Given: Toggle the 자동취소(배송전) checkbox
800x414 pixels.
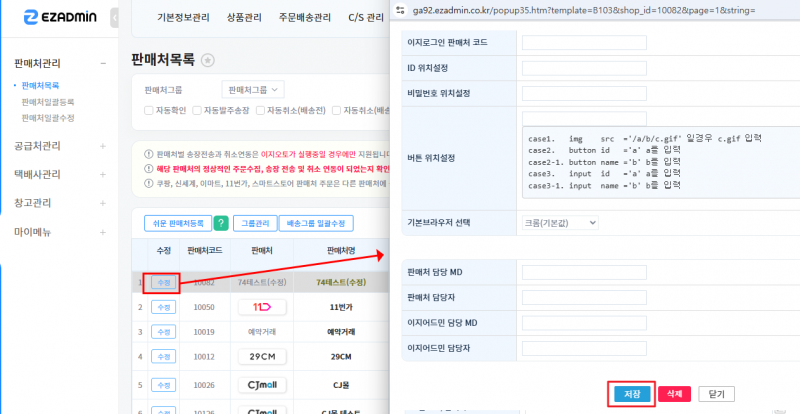Looking at the screenshot, I should pos(260,110).
